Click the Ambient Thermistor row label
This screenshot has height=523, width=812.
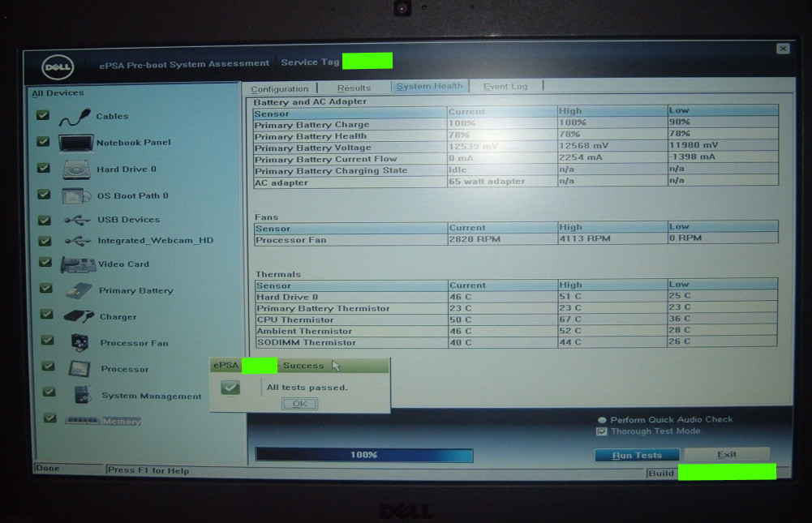point(304,331)
